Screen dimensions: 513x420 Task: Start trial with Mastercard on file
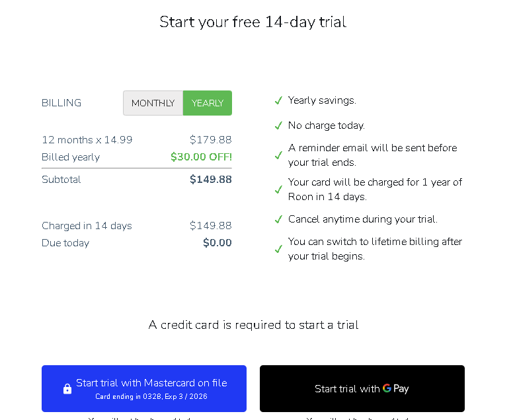(x=144, y=388)
